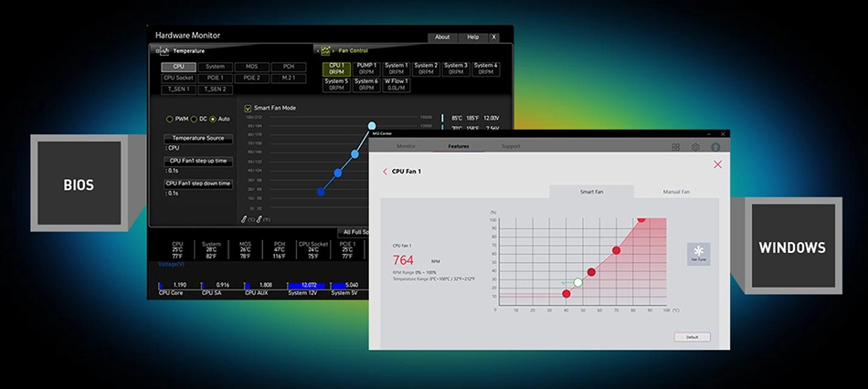Click the All Full Speed button

pos(354,233)
